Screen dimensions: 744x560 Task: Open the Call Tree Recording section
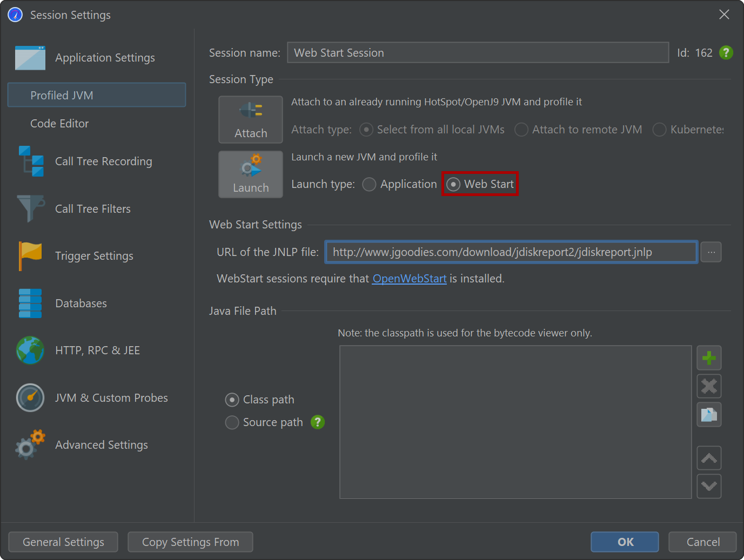tap(103, 161)
